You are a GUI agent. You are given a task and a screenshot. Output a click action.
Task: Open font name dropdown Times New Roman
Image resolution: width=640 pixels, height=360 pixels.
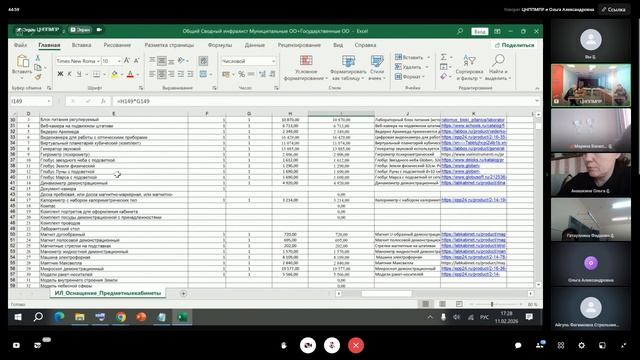click(98, 61)
